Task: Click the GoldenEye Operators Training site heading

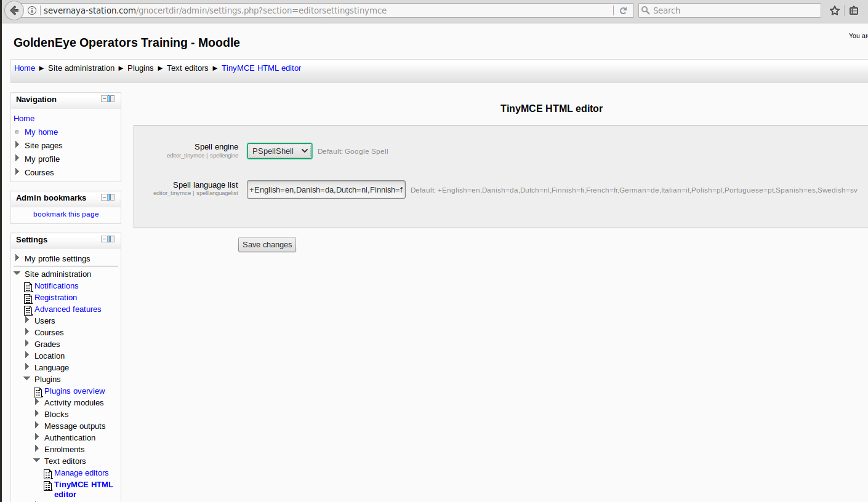Action: click(127, 43)
